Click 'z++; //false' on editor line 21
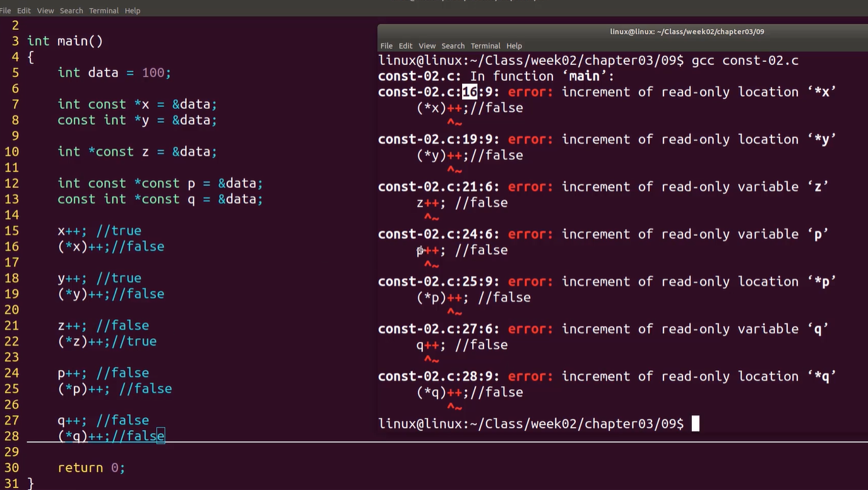Screen dimensions: 868x490 pos(104,325)
